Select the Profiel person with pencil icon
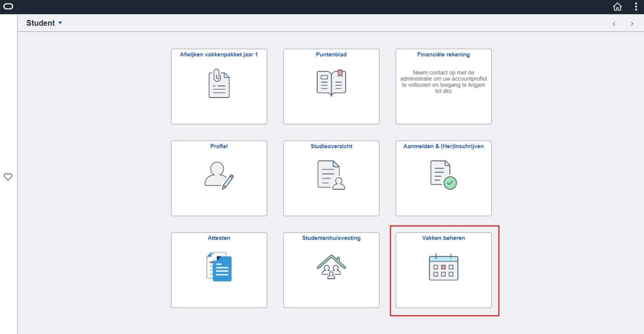 219,176
